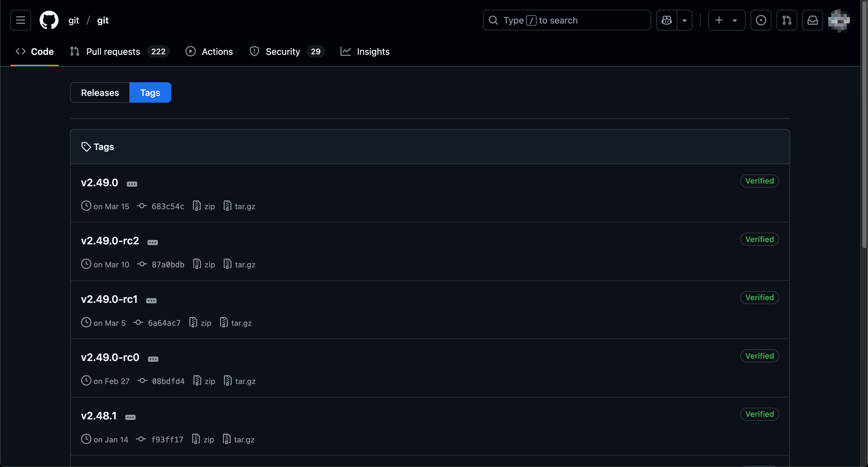Image resolution: width=868 pixels, height=467 pixels.
Task: Open the Copilot chat icon
Action: (x=667, y=20)
